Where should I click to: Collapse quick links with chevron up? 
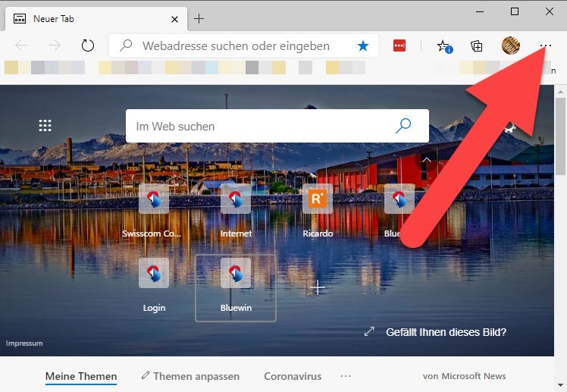click(427, 160)
